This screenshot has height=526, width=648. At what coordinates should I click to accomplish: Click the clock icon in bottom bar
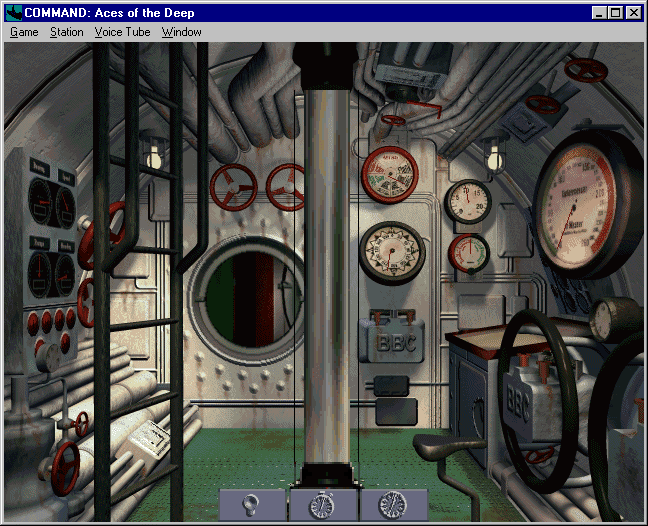tap(393, 504)
